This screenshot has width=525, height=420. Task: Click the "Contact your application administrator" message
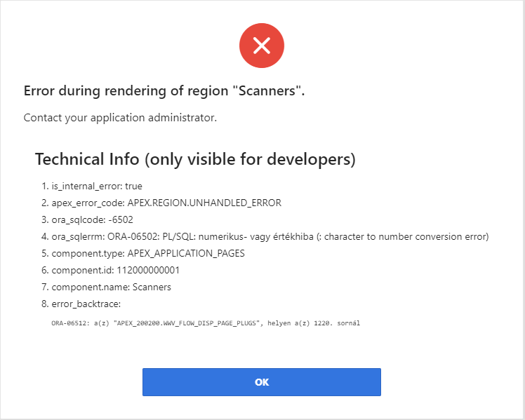click(x=120, y=117)
